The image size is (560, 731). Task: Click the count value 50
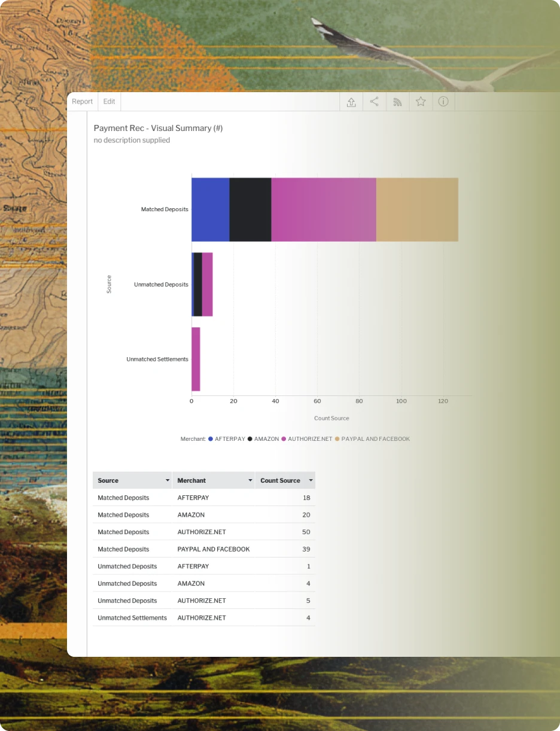[x=306, y=532]
